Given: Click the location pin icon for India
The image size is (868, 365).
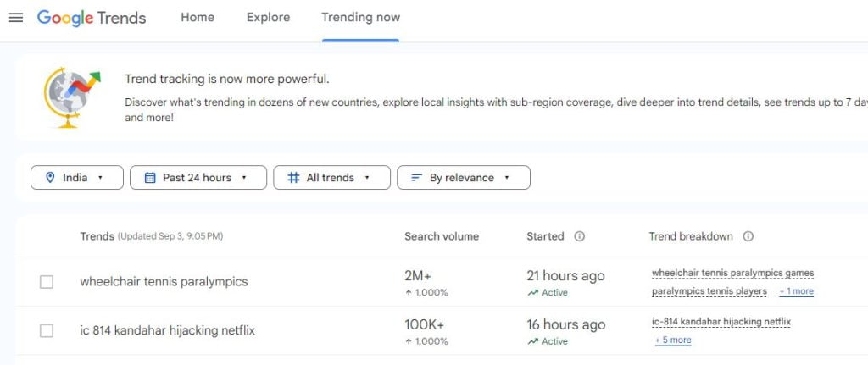Looking at the screenshot, I should pyautogui.click(x=50, y=178).
